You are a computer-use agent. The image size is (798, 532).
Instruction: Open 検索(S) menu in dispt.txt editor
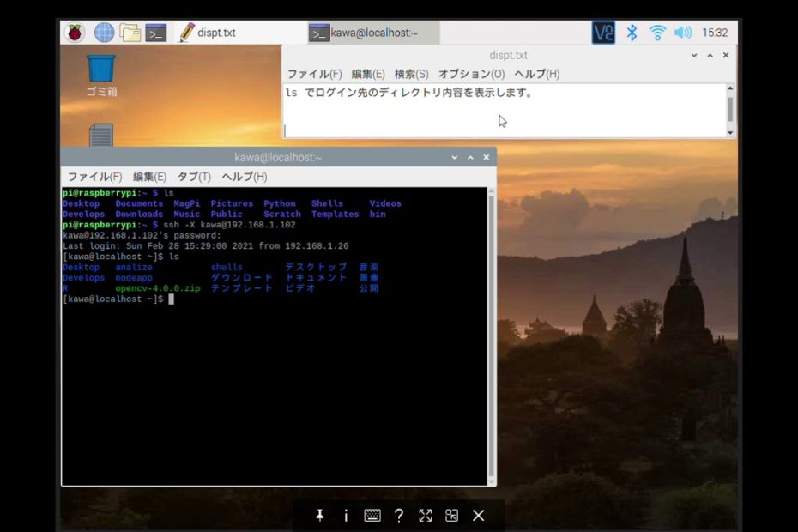pos(411,74)
